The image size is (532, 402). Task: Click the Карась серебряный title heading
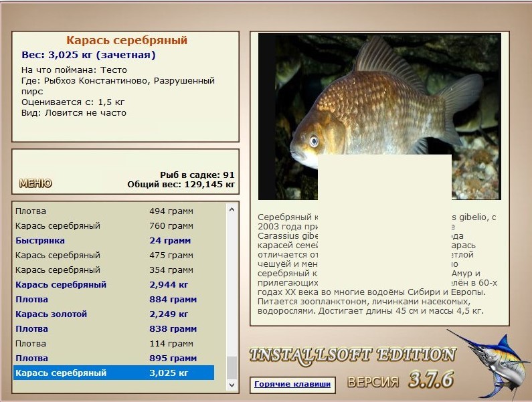point(126,40)
